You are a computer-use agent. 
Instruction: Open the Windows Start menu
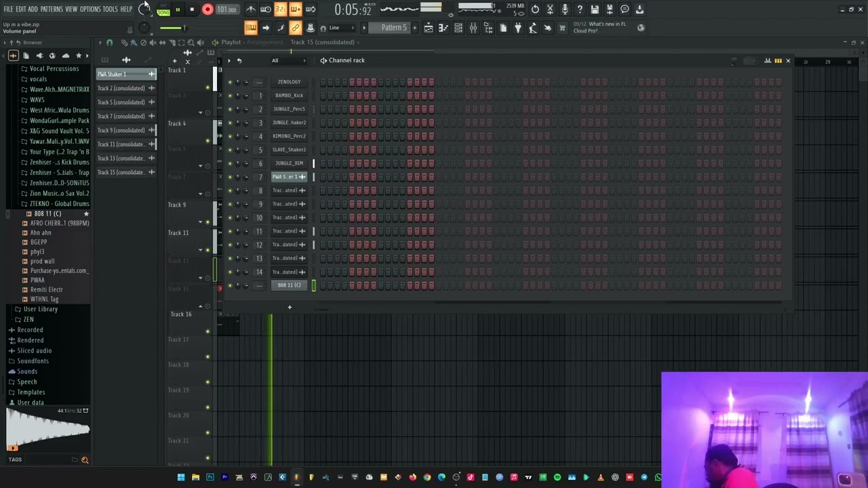tap(181, 478)
